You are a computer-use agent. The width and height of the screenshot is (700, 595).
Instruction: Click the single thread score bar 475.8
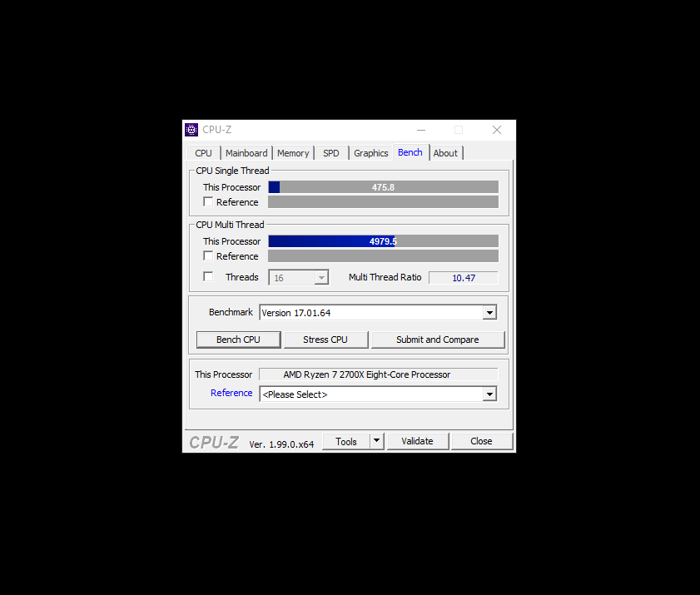(x=383, y=187)
